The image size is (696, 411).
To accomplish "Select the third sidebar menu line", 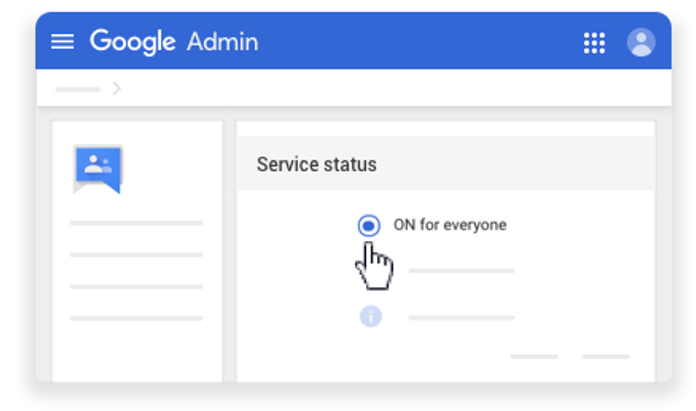I will point(136,287).
